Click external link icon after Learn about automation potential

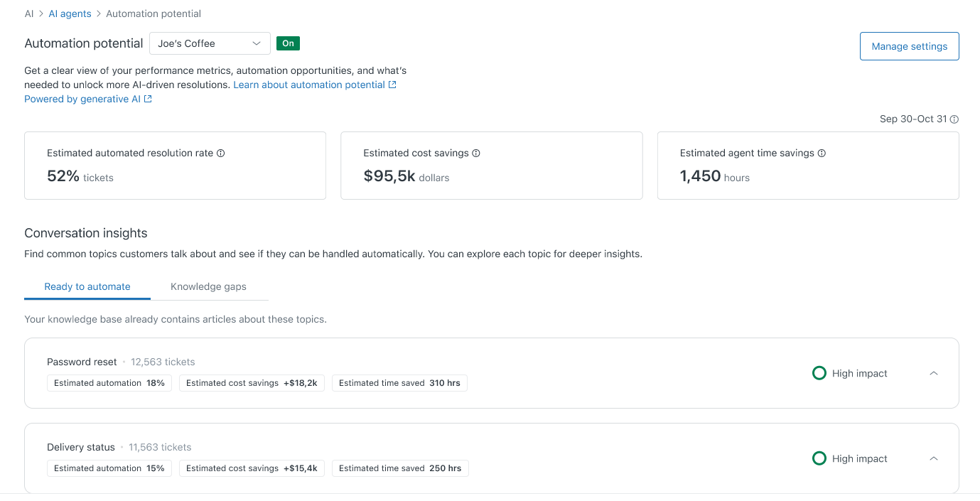pos(392,85)
